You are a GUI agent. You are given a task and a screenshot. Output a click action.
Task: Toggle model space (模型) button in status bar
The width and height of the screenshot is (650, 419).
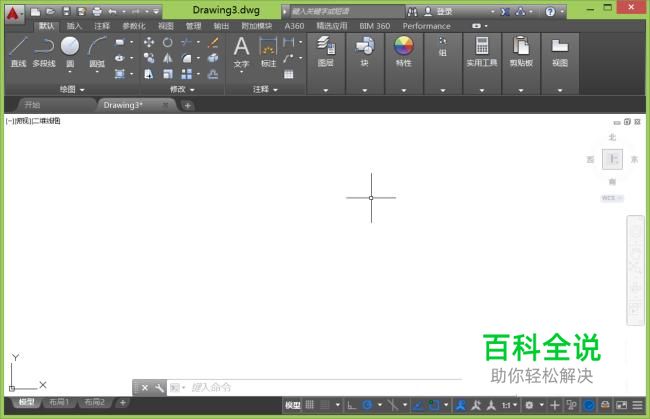point(292,405)
